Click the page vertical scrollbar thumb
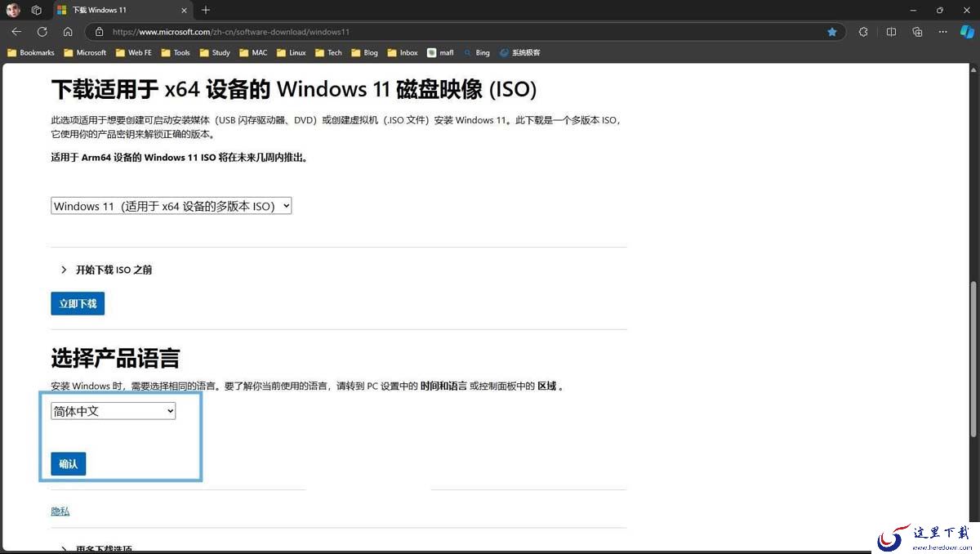The width and height of the screenshot is (980, 554). coord(973,359)
